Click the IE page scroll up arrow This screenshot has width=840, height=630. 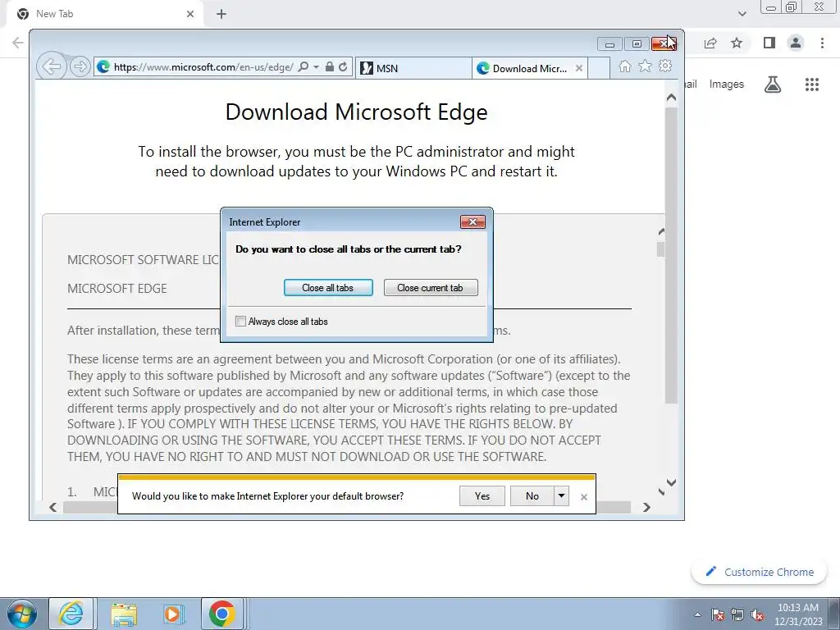click(x=671, y=98)
